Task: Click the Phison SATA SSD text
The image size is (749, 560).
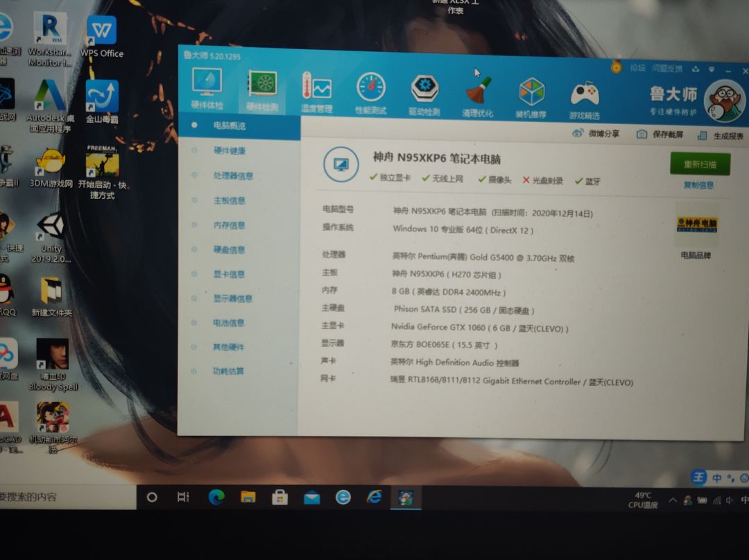Action: pyautogui.click(x=463, y=310)
